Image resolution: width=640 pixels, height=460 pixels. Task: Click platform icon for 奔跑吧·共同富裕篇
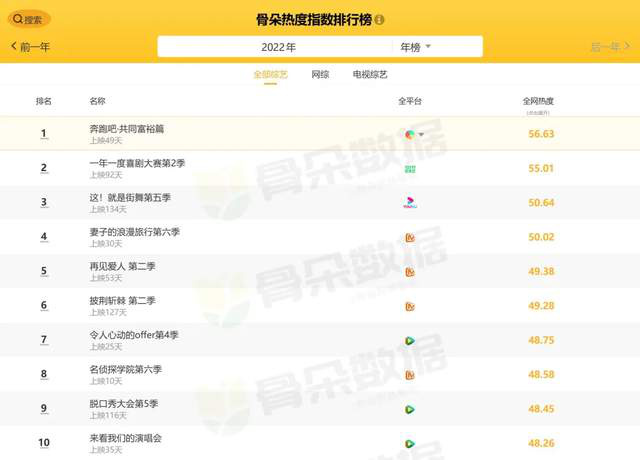(410, 134)
